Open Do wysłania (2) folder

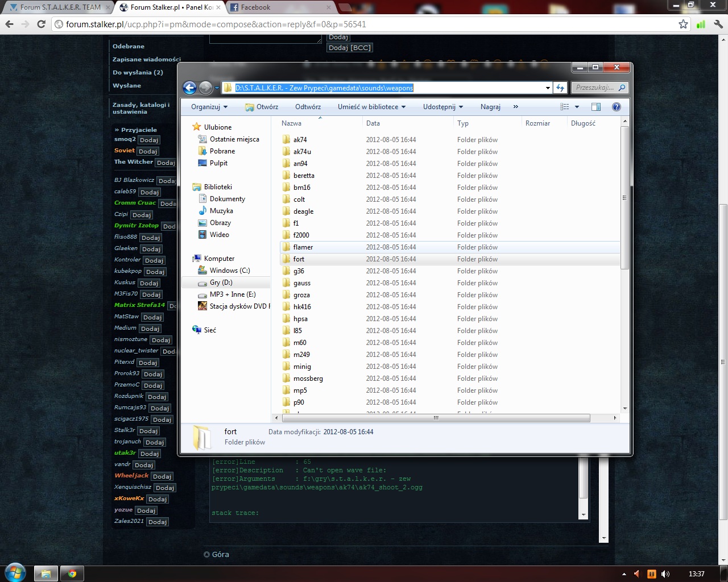(x=138, y=73)
